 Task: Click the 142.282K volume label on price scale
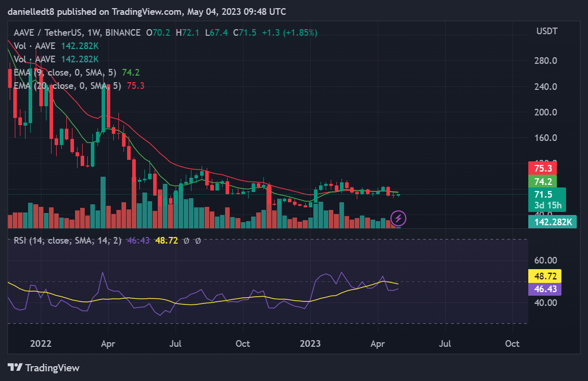click(552, 222)
